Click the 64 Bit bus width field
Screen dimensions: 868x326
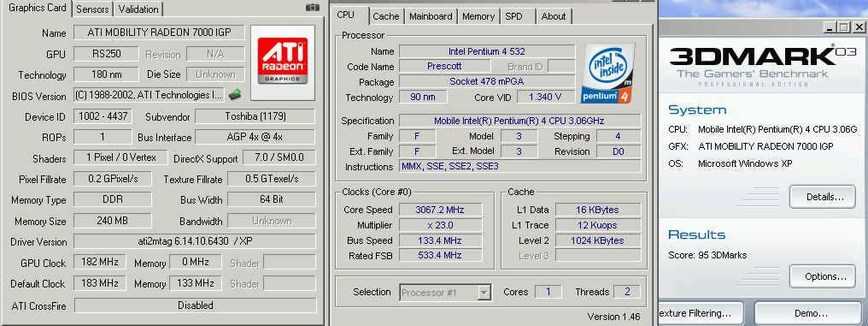(272, 199)
